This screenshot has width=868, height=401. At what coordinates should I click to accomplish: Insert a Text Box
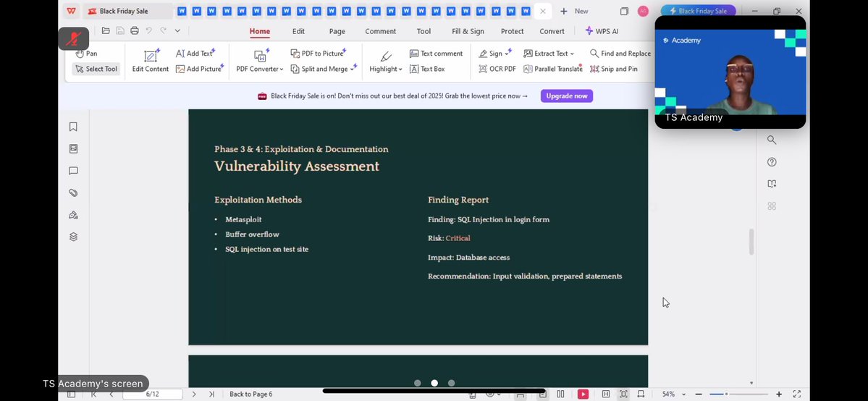(x=427, y=69)
